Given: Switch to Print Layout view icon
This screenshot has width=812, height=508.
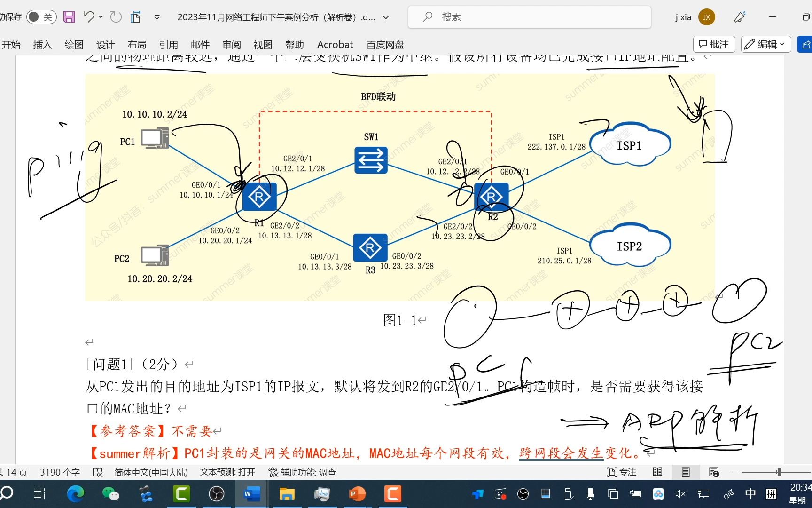Looking at the screenshot, I should point(686,472).
